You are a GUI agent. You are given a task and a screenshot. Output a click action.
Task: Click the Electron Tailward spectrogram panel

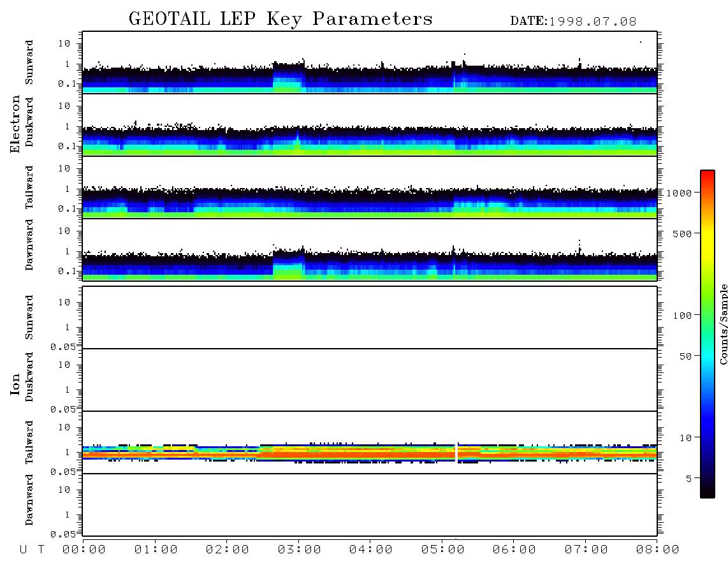pyautogui.click(x=370, y=187)
